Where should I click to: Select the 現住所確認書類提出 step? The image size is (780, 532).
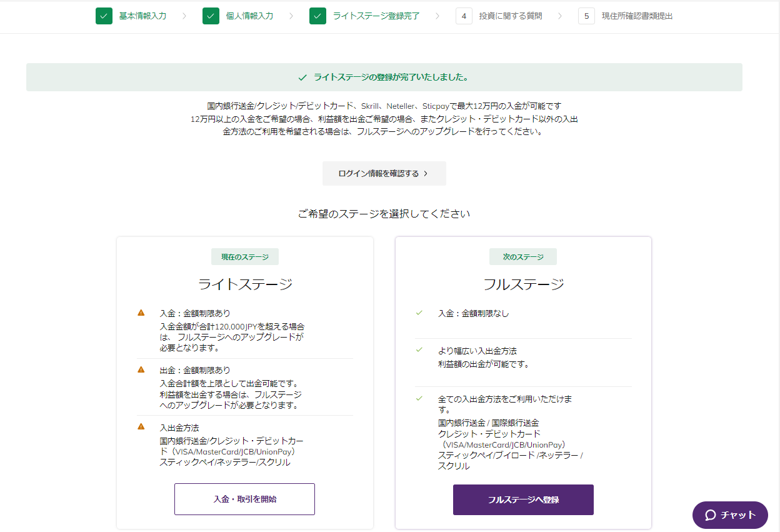(637, 16)
